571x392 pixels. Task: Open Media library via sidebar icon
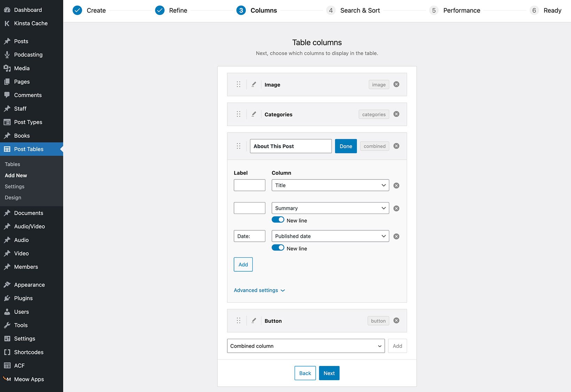click(7, 68)
